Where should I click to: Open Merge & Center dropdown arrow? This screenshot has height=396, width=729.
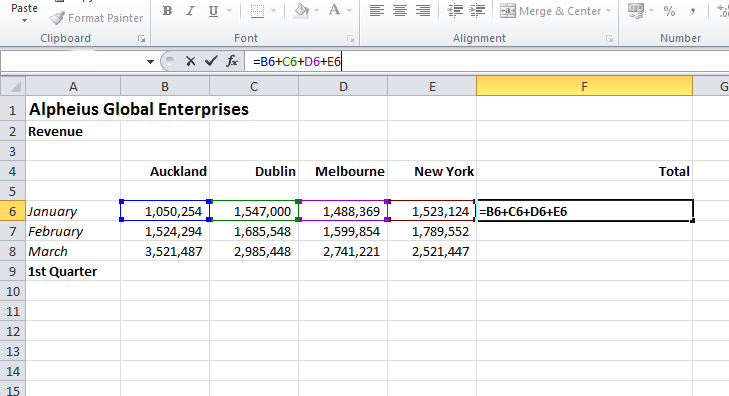click(608, 11)
